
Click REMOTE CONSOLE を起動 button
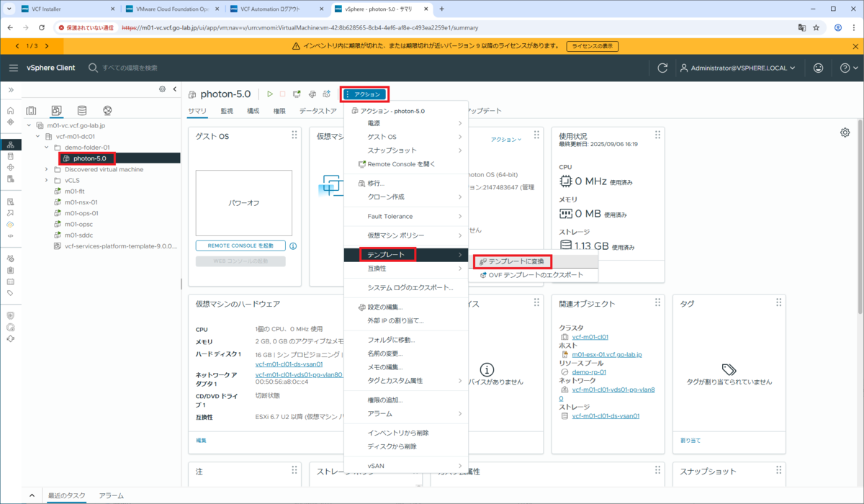coord(240,246)
